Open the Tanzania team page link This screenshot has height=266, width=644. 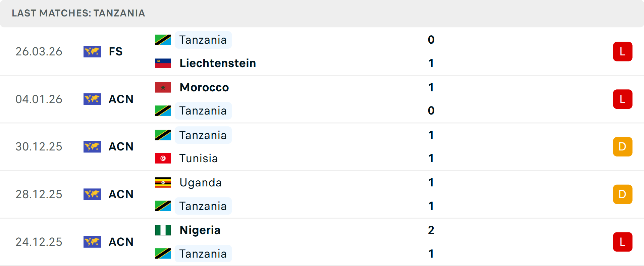click(203, 39)
